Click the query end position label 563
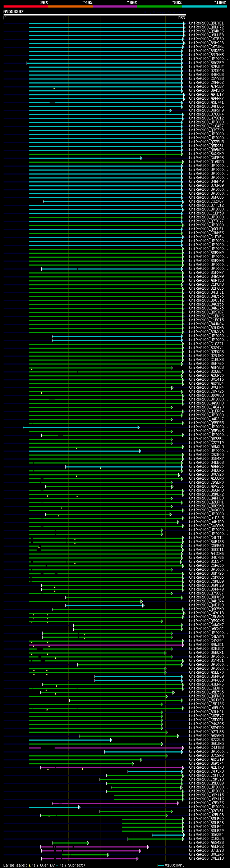 click(x=181, y=18)
